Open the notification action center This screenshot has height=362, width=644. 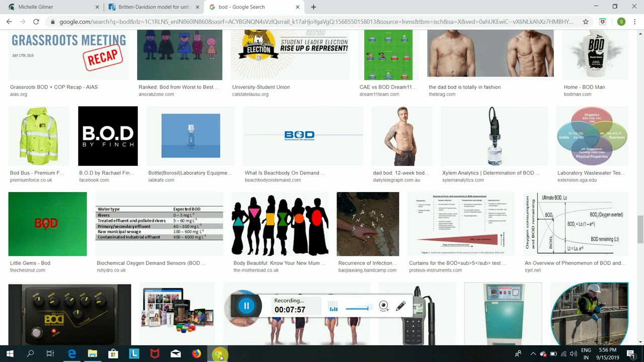point(630,354)
